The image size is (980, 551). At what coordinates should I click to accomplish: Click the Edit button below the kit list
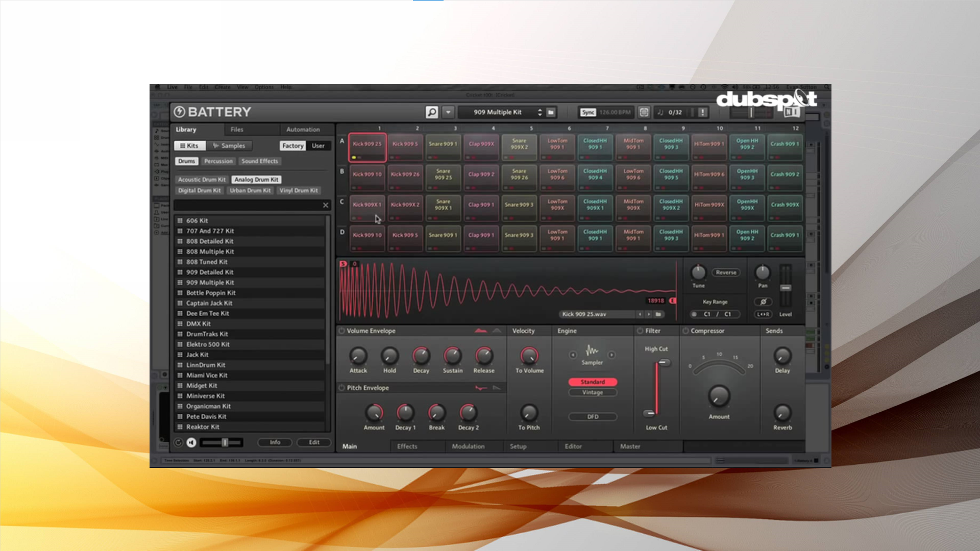(314, 442)
